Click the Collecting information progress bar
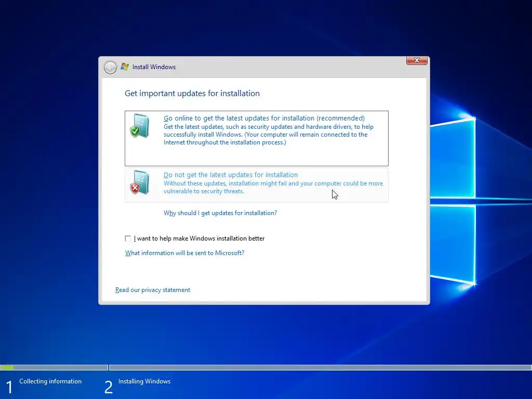 tap(54, 367)
